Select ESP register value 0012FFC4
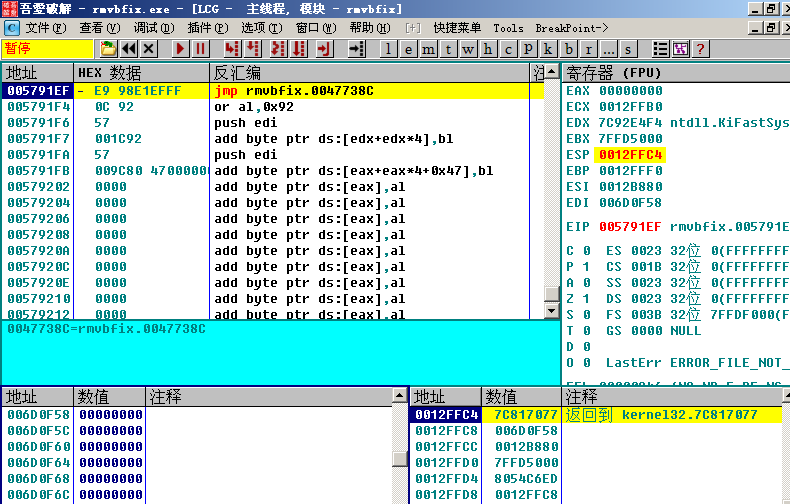The image size is (790, 504). click(x=630, y=155)
